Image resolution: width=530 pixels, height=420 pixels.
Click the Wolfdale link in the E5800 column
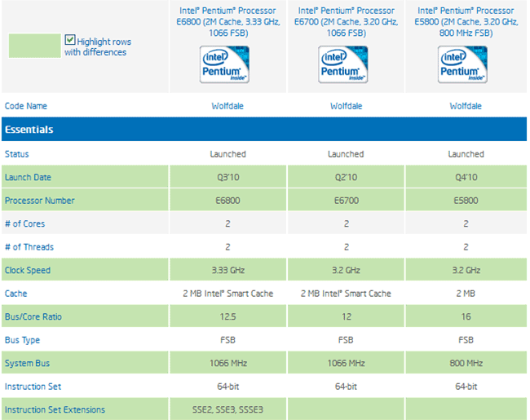[x=464, y=106]
